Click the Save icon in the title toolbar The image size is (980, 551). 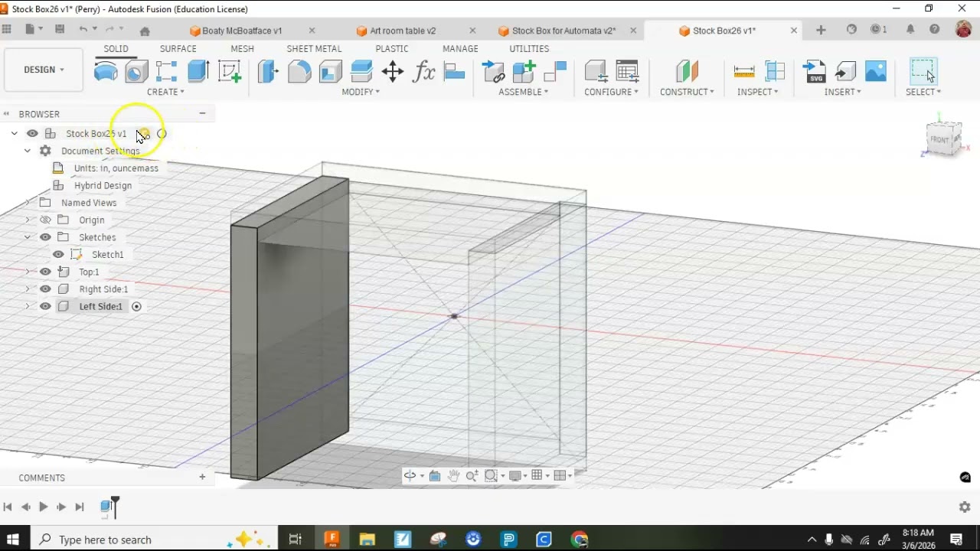click(x=60, y=30)
